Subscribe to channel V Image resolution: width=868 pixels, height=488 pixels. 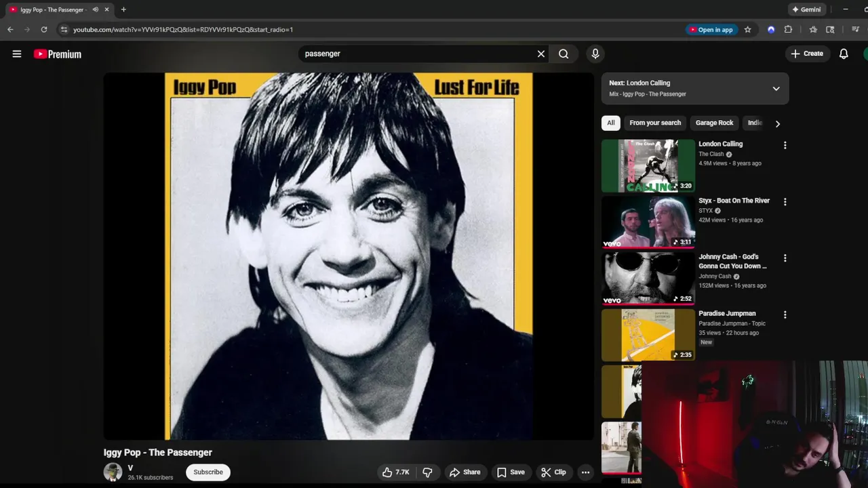208,472
